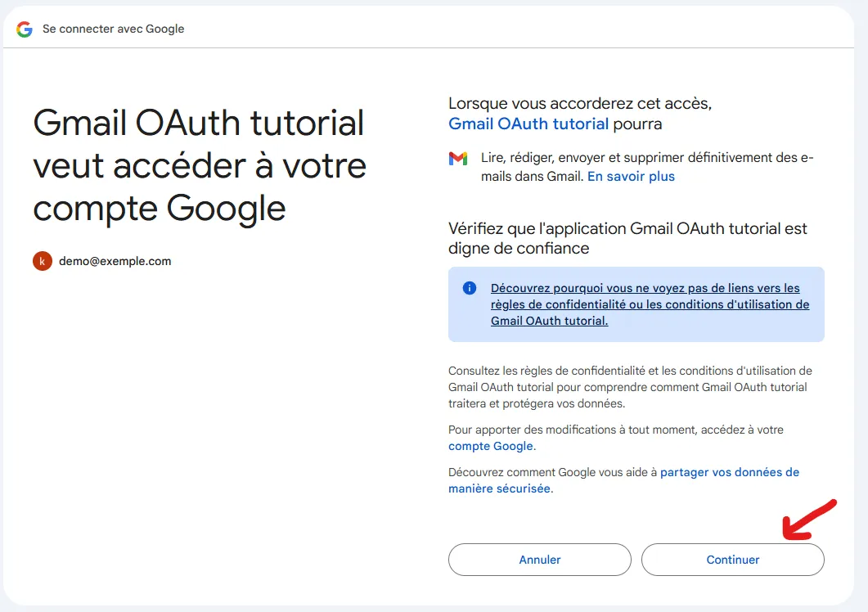Click the 'Consultez les règles de confidentialité' paragraph
Screen dimensions: 868x612
pos(630,387)
